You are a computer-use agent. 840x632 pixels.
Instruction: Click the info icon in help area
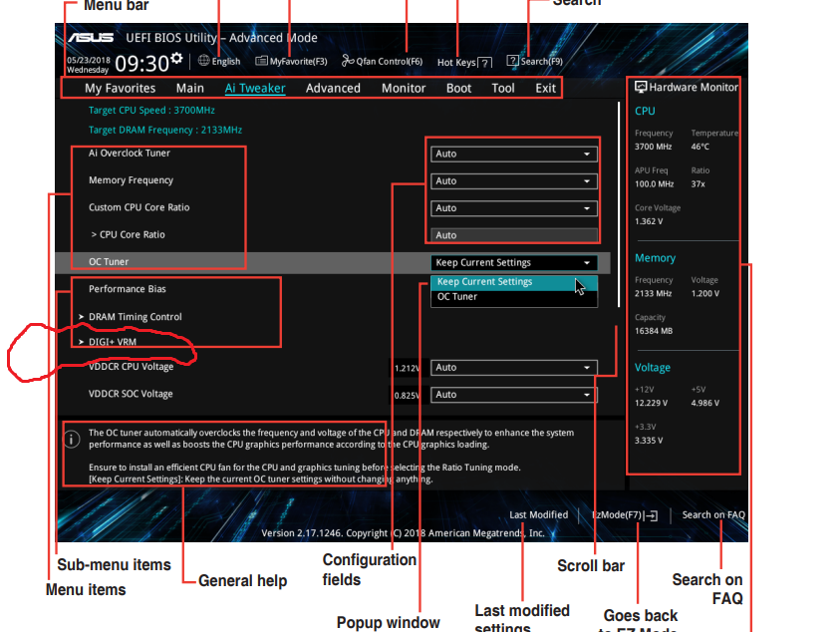(72, 439)
